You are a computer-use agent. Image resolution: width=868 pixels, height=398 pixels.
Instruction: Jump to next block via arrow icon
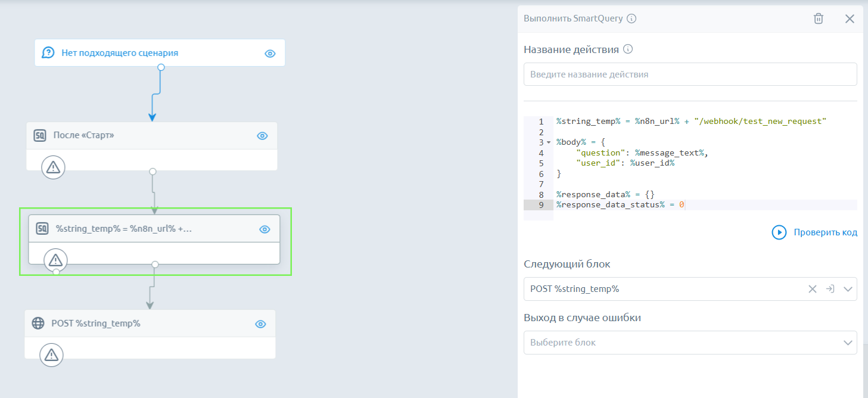(x=829, y=289)
